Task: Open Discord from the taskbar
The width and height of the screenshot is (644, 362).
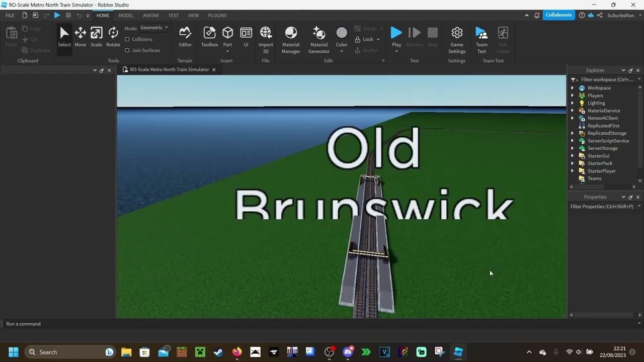Action: 348,352
